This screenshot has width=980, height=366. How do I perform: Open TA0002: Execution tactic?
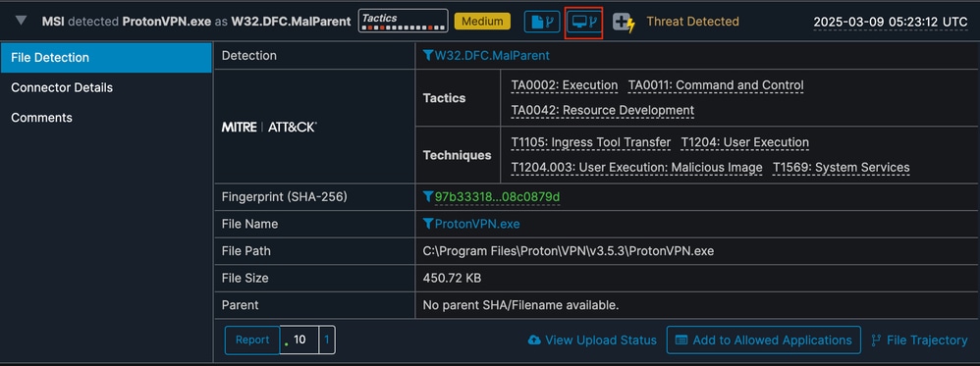point(565,85)
